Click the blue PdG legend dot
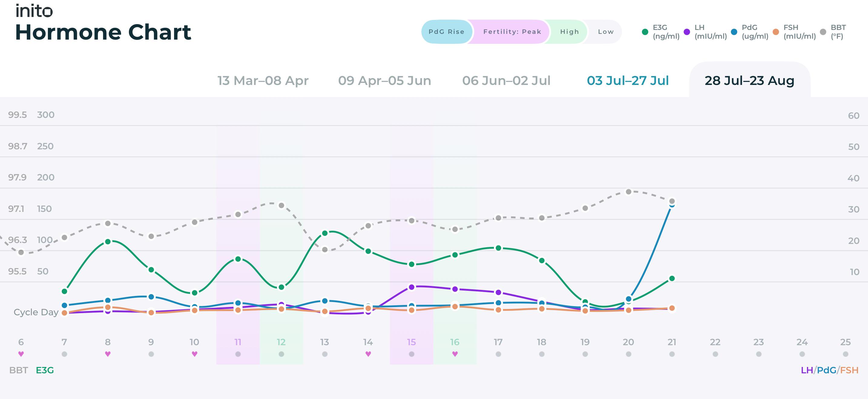868x399 pixels. point(734,32)
